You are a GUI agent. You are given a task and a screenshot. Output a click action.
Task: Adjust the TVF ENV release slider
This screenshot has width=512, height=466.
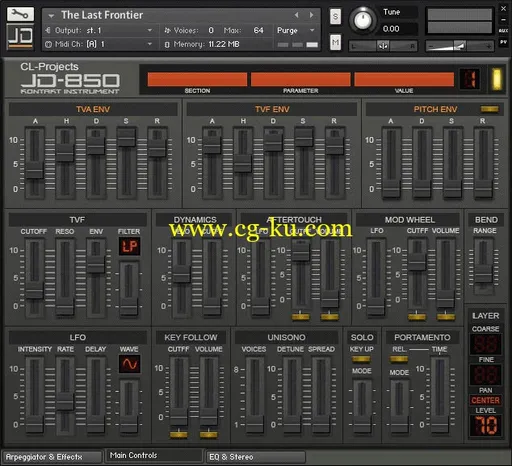(x=334, y=146)
